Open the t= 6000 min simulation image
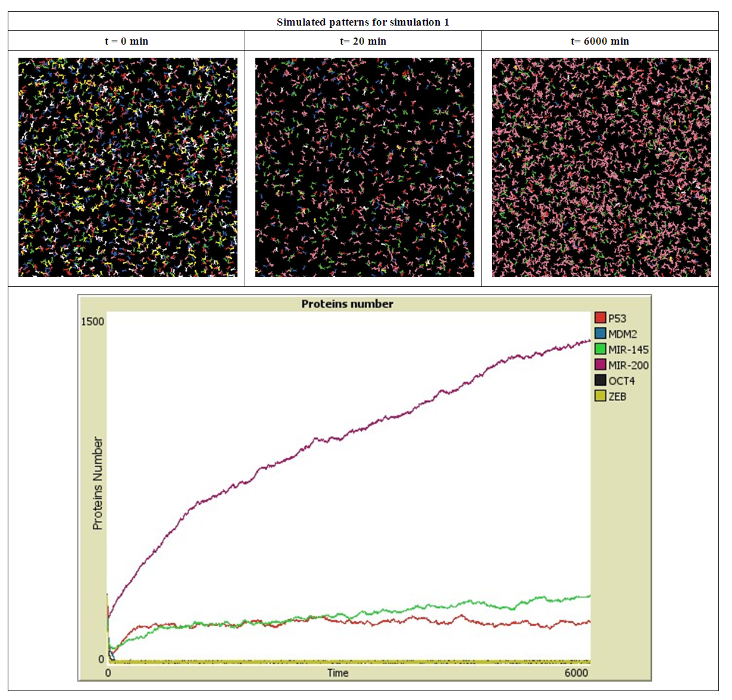 point(601,167)
